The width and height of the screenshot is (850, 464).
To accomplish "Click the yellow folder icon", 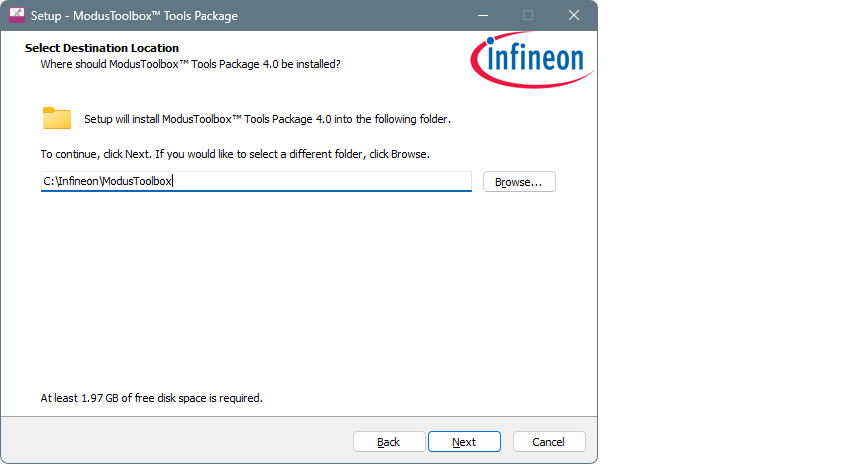I will coord(57,118).
